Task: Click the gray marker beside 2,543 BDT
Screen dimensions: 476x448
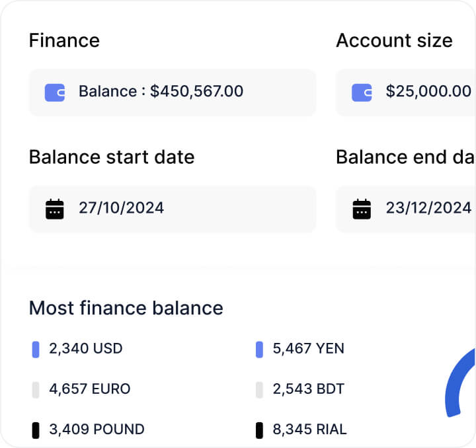Action: (259, 390)
